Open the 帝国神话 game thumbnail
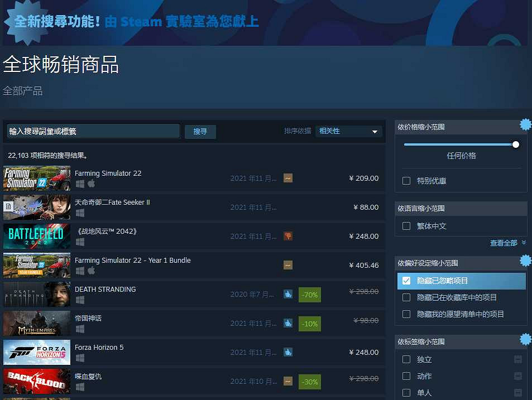 tap(36, 323)
